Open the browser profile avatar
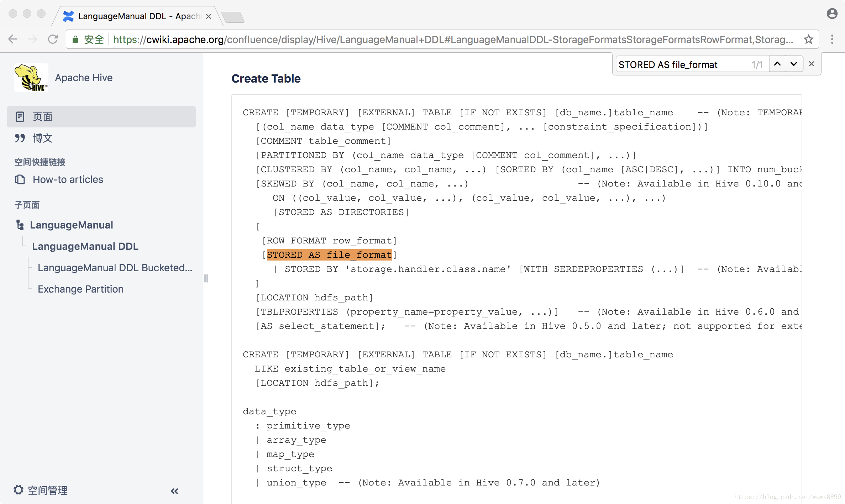Screen dimensions: 845x504 (832, 14)
